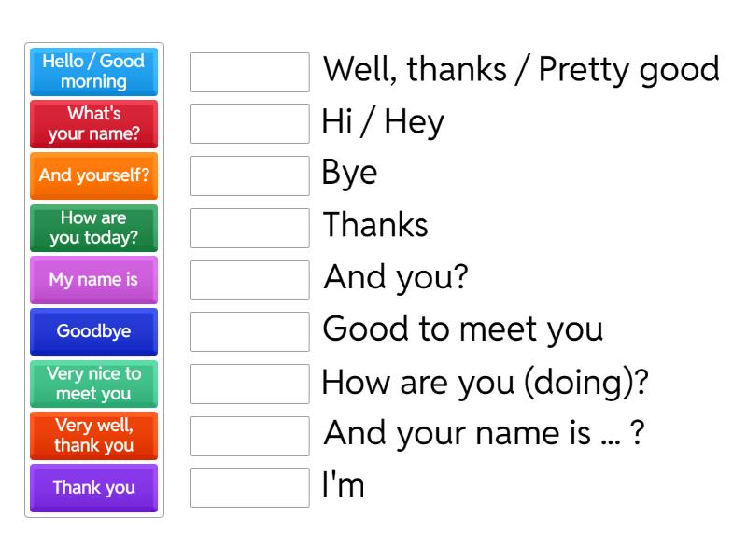Click the empty slot for 'How are you (doing)?'

click(249, 384)
